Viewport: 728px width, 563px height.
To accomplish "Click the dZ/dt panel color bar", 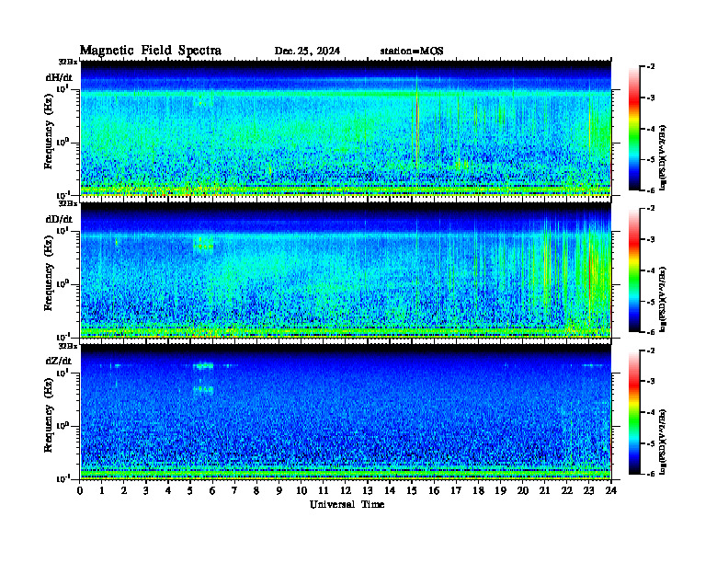I will tap(634, 412).
